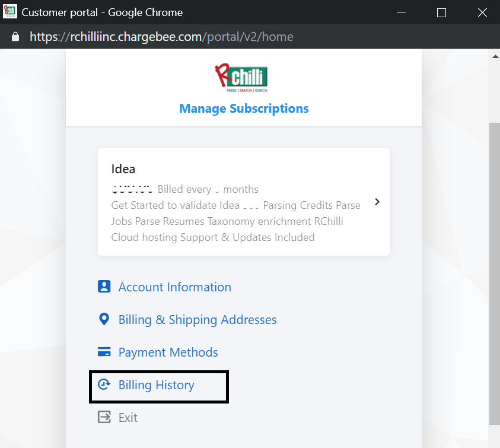Open Billing & Shipping Addresses
Viewport: 500px width, 448px height.
coord(198,320)
